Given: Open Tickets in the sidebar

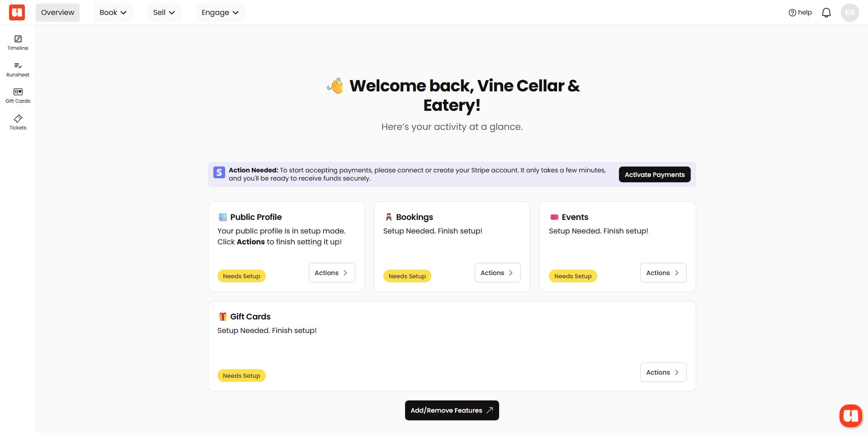Looking at the screenshot, I should click(18, 122).
